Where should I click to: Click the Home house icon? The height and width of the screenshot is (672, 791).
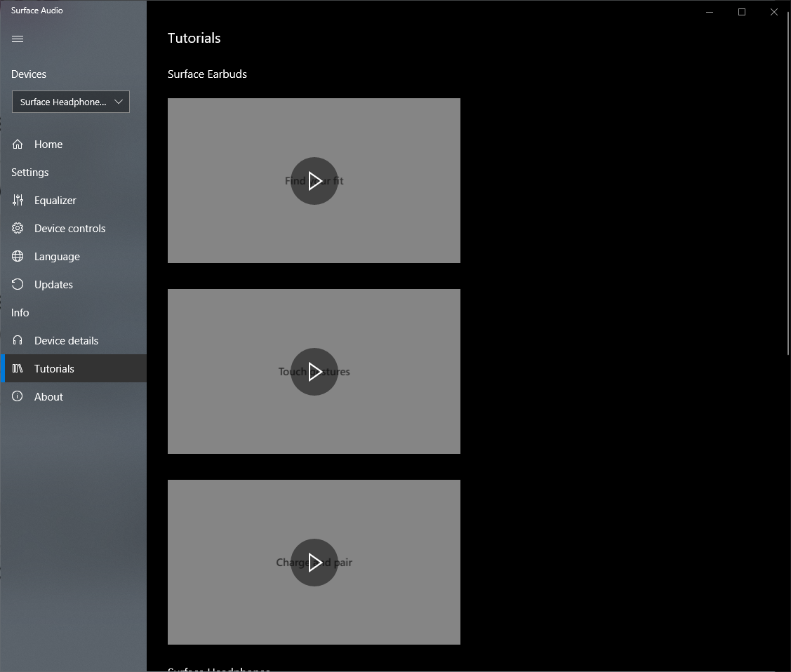coord(18,145)
